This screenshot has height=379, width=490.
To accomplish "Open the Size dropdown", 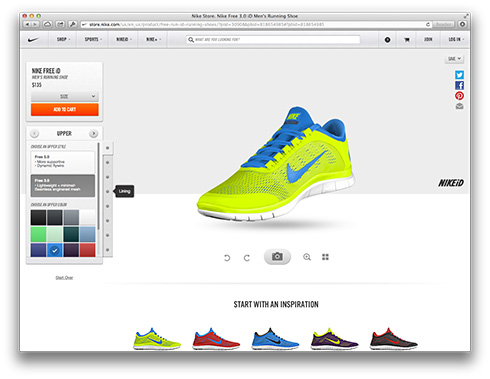I will coord(65,96).
